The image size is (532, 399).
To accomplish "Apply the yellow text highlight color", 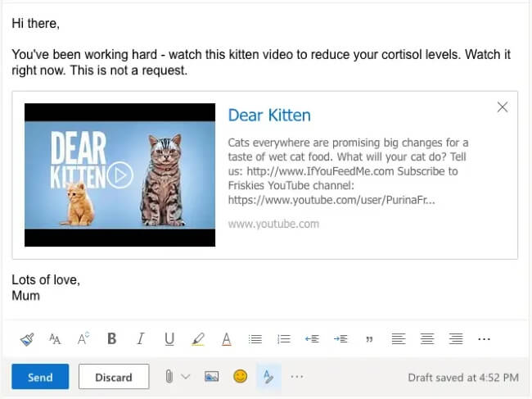I will tap(198, 339).
